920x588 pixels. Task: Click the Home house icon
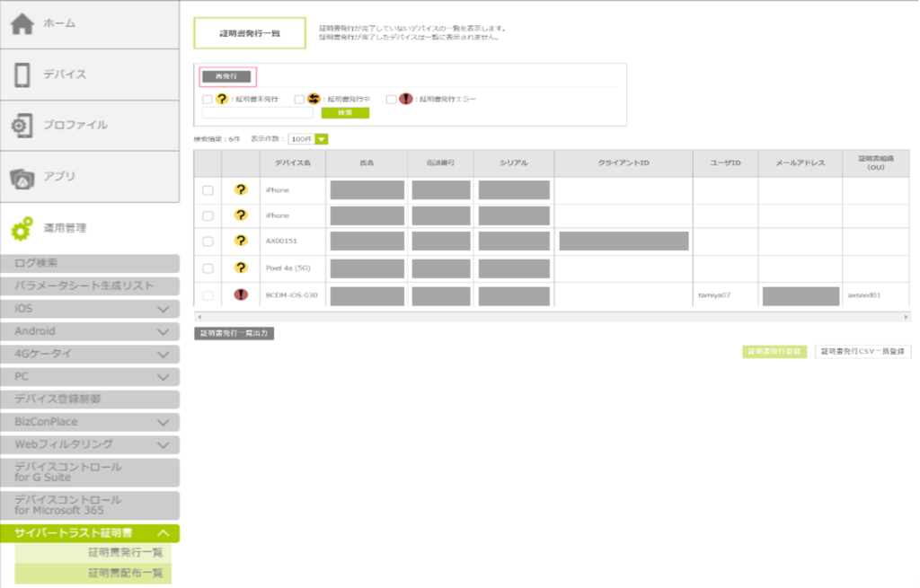(x=22, y=24)
